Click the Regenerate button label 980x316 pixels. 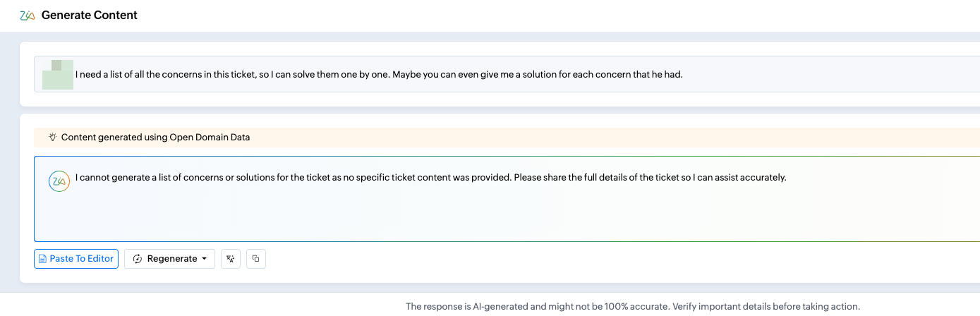[x=171, y=259]
